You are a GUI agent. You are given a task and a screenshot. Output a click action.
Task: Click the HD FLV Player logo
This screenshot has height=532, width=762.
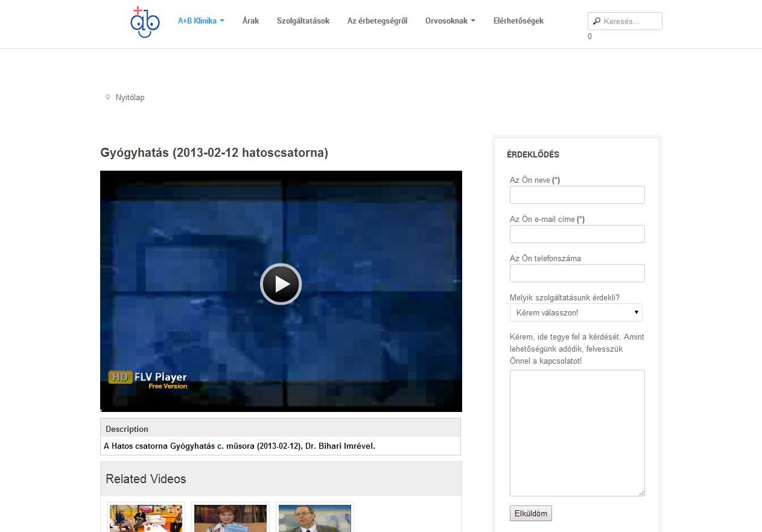(x=148, y=380)
